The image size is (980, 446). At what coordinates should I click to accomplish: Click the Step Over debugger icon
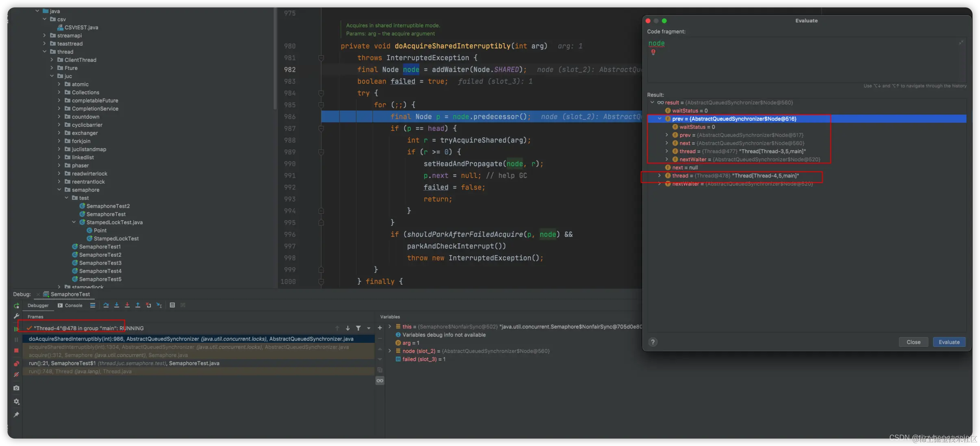coord(106,305)
